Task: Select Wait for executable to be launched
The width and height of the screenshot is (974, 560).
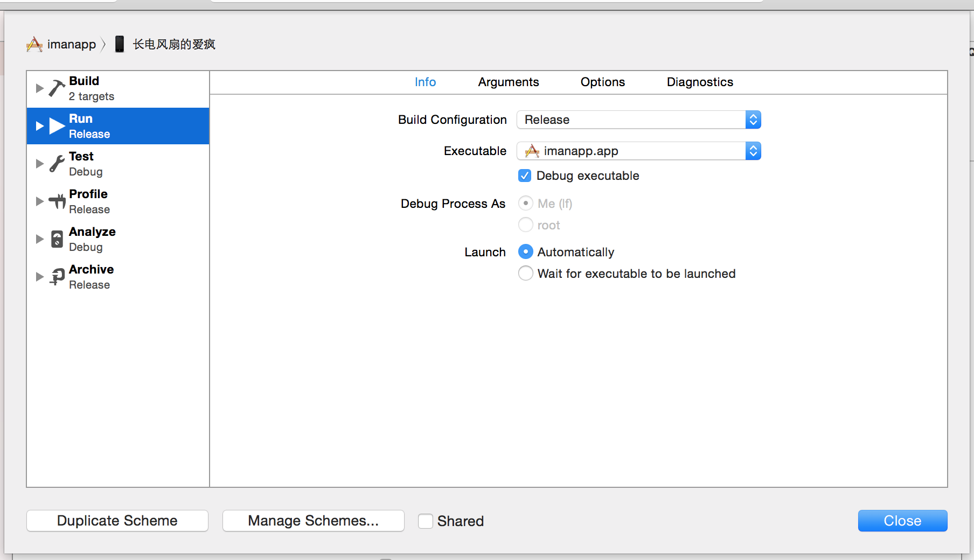Action: tap(526, 274)
